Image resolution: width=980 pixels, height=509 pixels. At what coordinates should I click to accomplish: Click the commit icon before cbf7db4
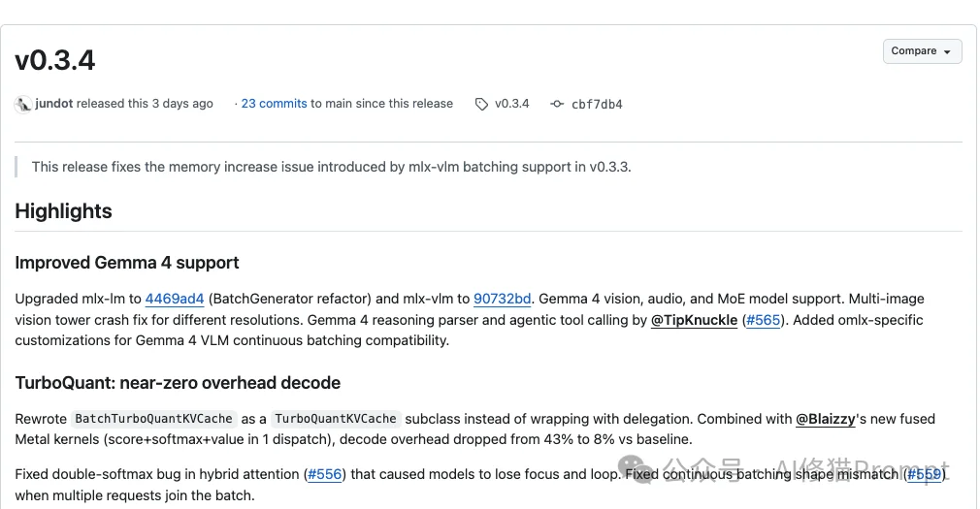(x=556, y=104)
